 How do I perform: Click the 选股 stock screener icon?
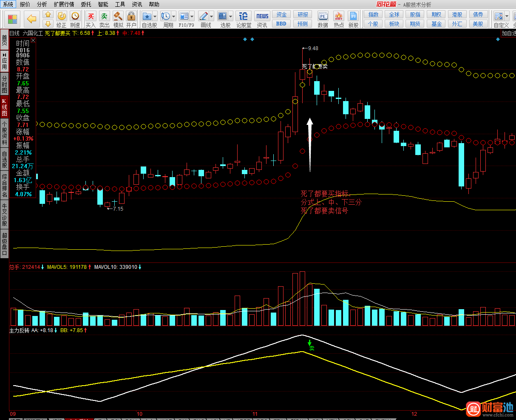click(x=222, y=16)
